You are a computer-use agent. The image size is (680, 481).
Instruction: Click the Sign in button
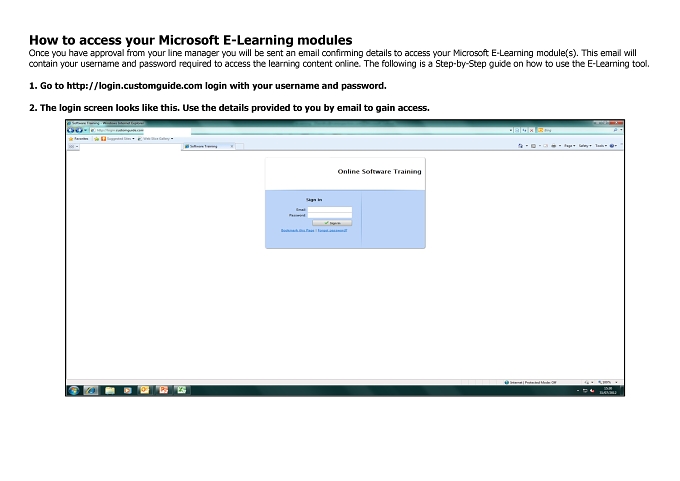[x=332, y=223]
